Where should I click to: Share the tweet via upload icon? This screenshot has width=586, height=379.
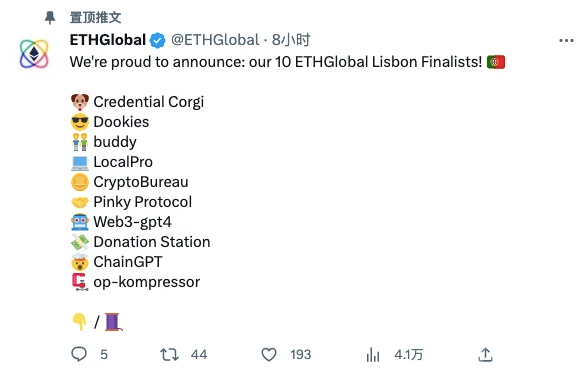[x=485, y=354]
